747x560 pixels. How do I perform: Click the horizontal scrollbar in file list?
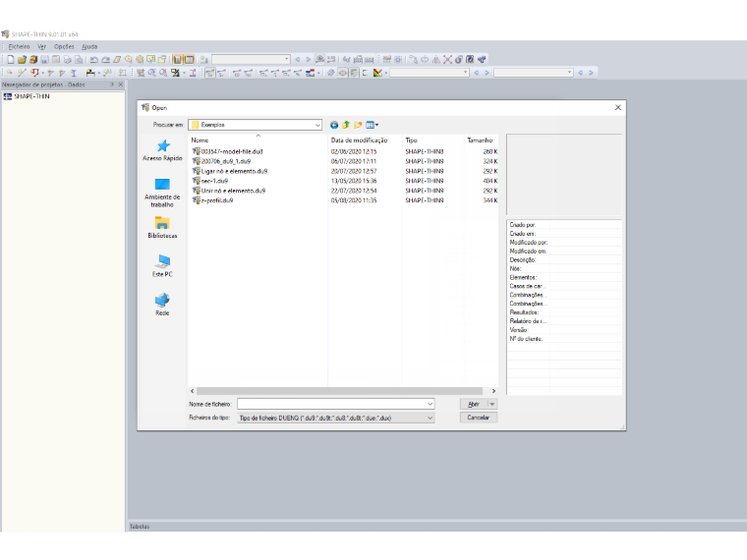pos(340,391)
